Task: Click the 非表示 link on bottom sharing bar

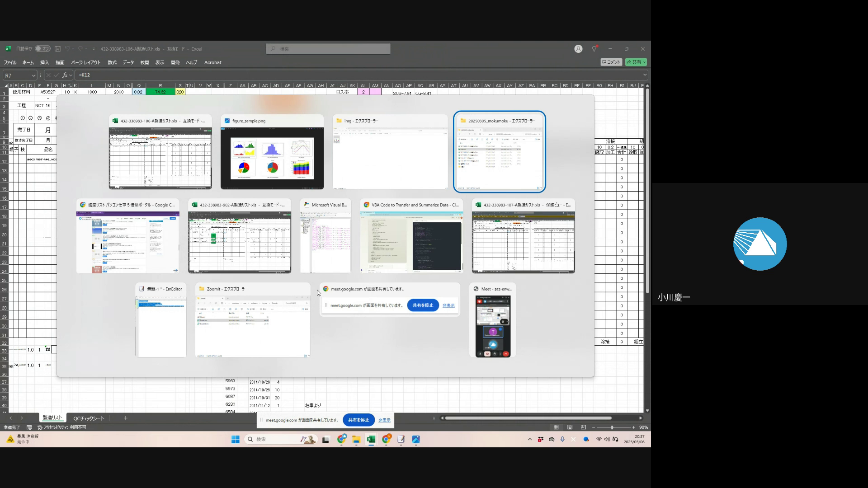Action: tap(384, 420)
